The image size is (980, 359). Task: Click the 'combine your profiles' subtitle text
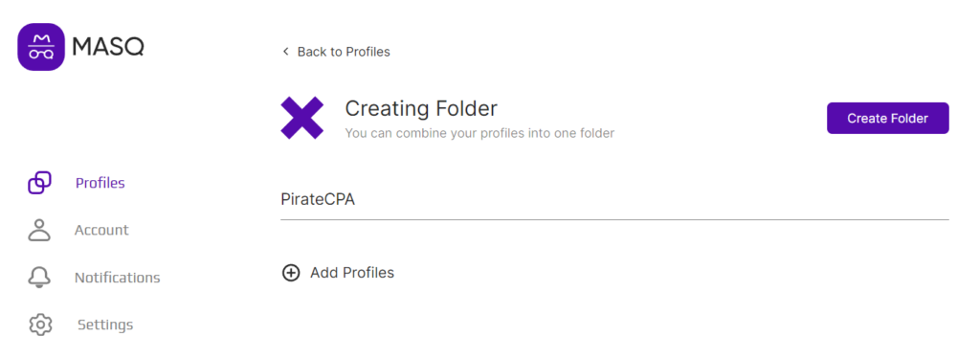coord(479,133)
